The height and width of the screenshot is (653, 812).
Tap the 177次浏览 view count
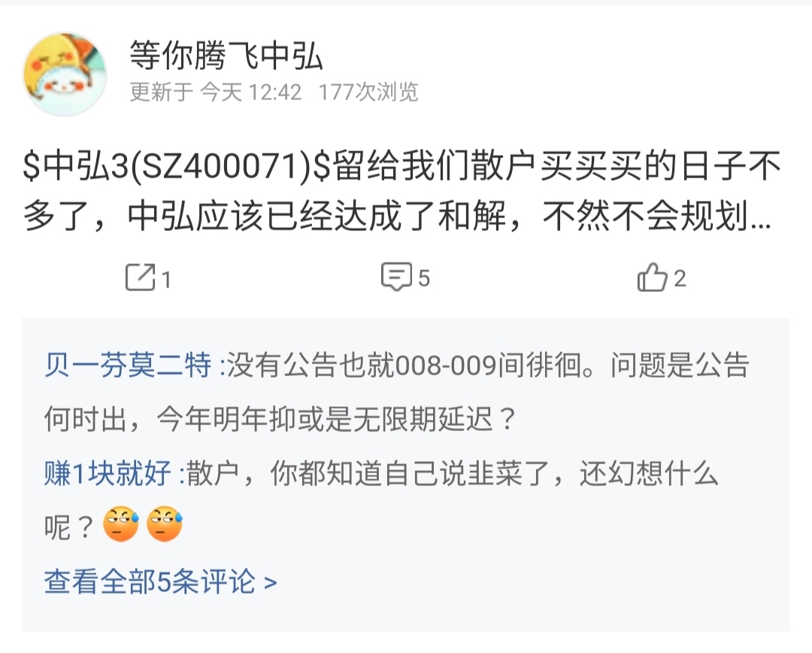(368, 93)
